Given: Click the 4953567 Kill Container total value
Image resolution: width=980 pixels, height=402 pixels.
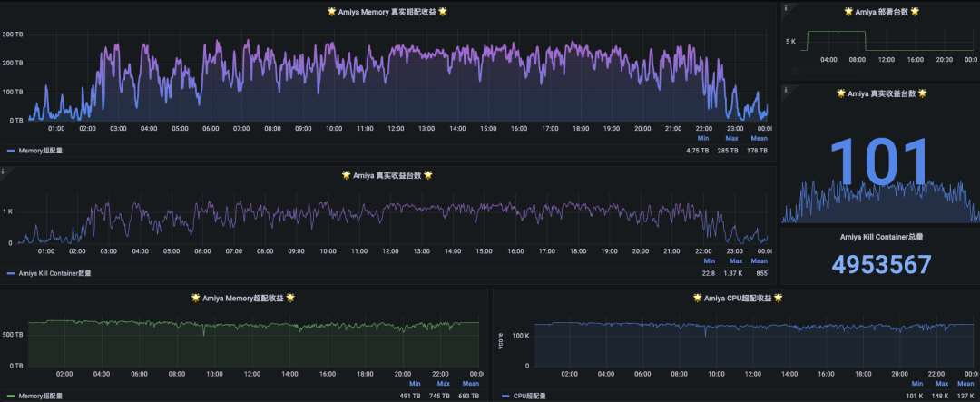Looking at the screenshot, I should (881, 264).
